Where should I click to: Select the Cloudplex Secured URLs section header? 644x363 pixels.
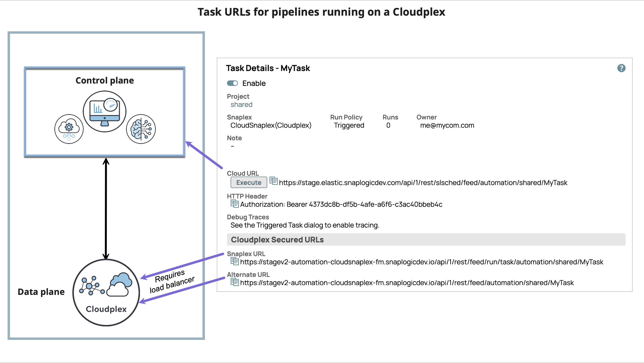pos(277,239)
